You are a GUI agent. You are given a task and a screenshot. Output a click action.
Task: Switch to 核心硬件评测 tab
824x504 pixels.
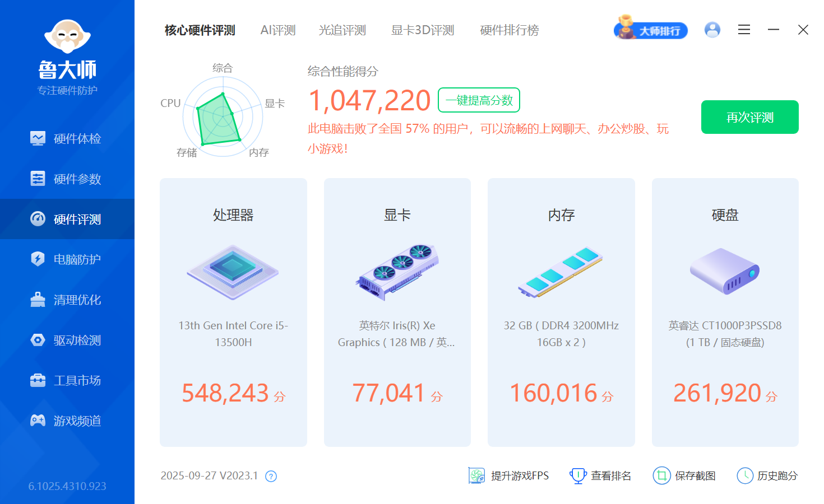coord(200,30)
